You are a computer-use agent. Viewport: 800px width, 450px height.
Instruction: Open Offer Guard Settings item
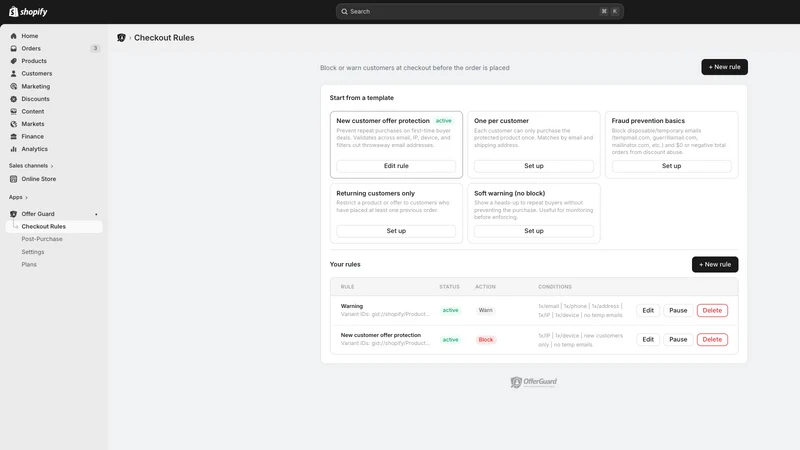click(33, 252)
